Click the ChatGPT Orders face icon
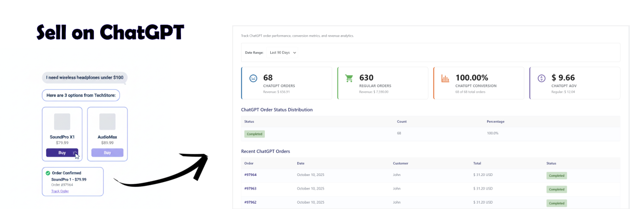Screen dimensions: 644x209 [253, 78]
